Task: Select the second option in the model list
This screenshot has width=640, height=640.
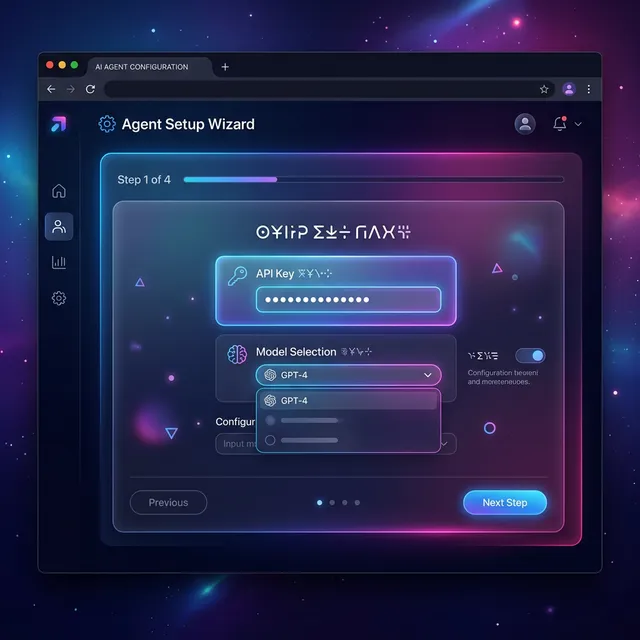Action: [x=348, y=420]
